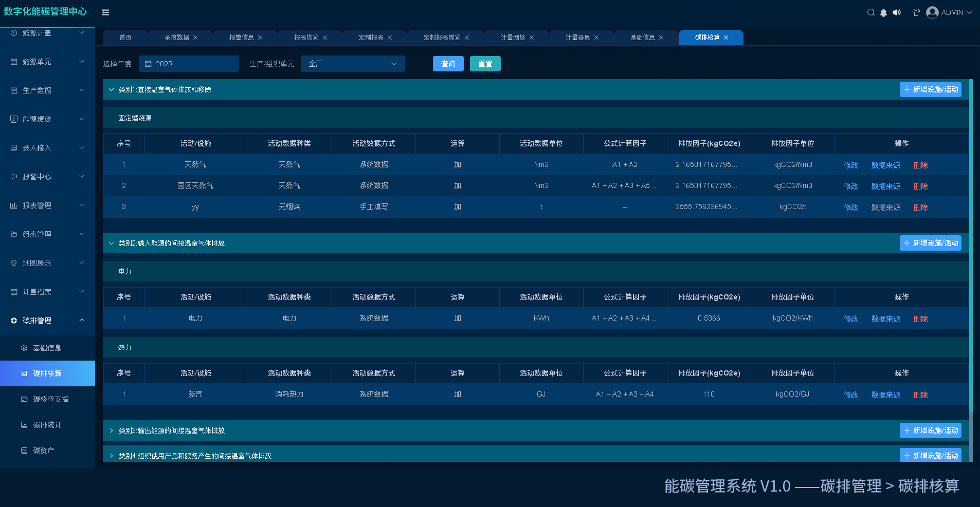This screenshot has width=980, height=507.
Task: Toggle the sidebar with the hamburger icon
Action: pyautogui.click(x=105, y=12)
